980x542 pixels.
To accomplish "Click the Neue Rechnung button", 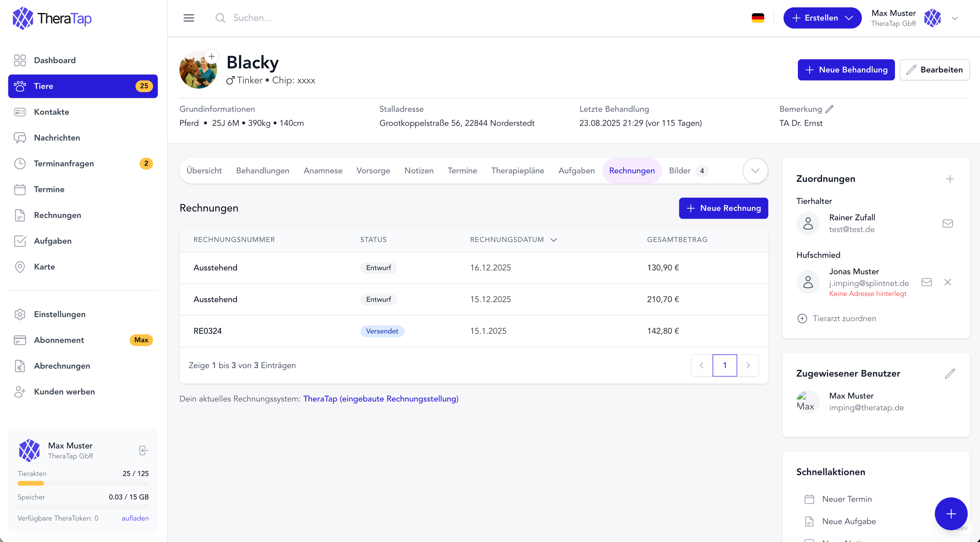I will (723, 208).
